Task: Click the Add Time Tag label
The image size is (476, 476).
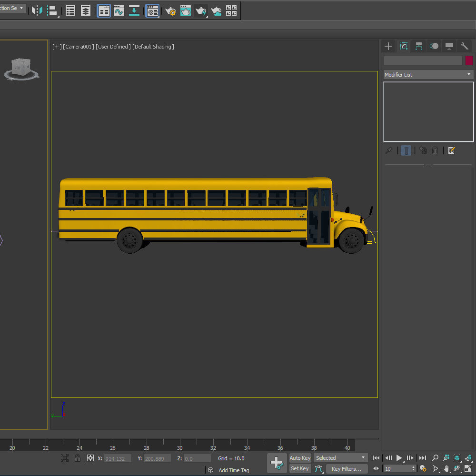Action: (234, 470)
